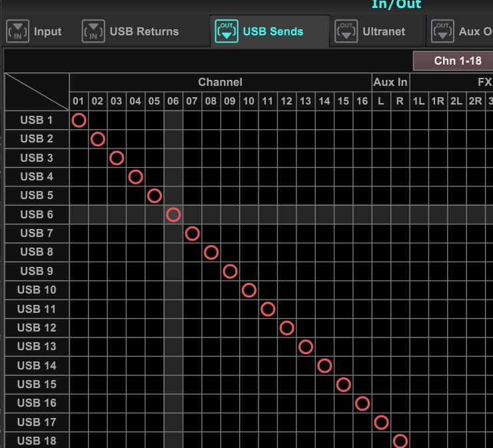Toggle USB 10 routing at channel 10
493x448 pixels.
249,290
